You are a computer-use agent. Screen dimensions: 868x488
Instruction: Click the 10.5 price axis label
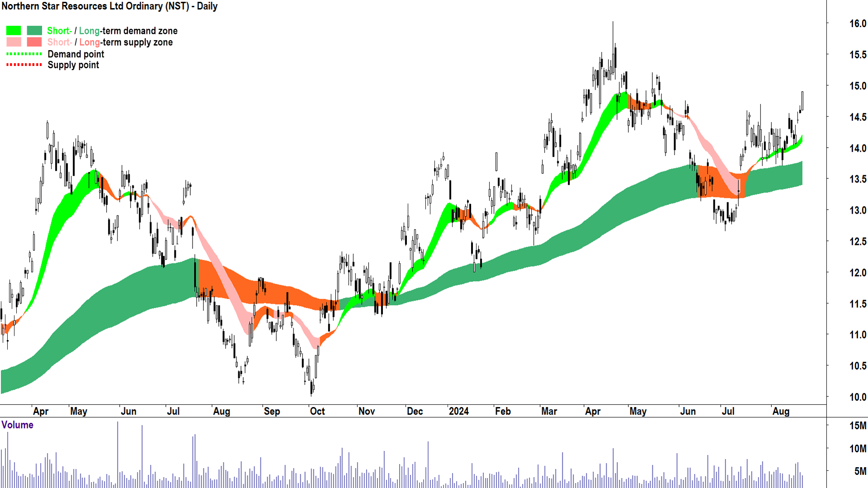tap(858, 366)
